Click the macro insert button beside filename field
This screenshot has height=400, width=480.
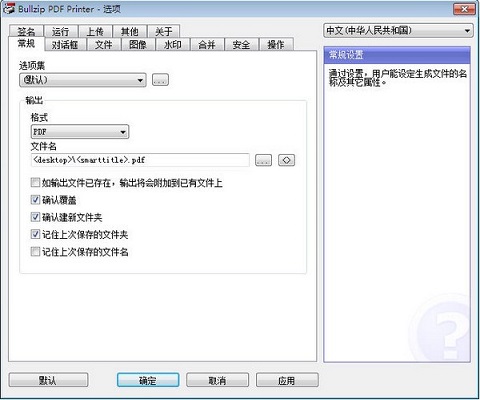pyautogui.click(x=286, y=160)
